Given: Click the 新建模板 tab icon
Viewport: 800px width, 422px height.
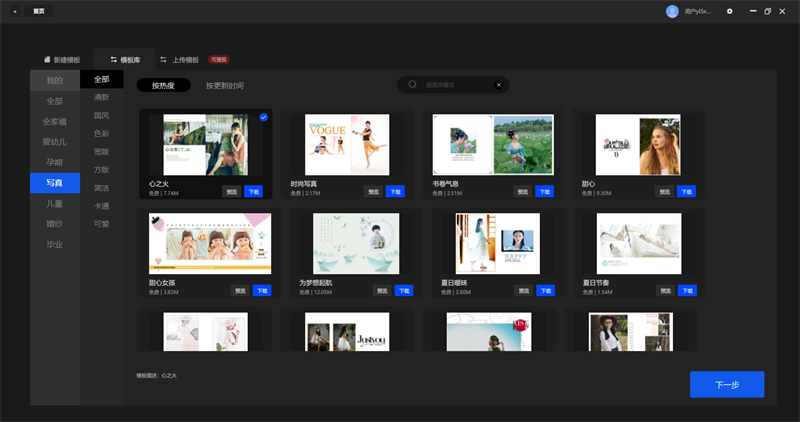Looking at the screenshot, I should point(47,60).
